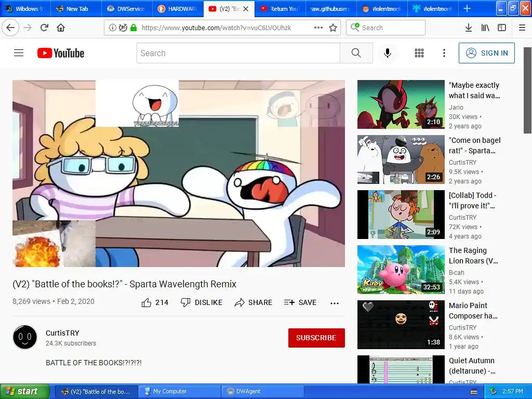Open the YouTube apps grid icon
This screenshot has width=532, height=399.
point(419,53)
